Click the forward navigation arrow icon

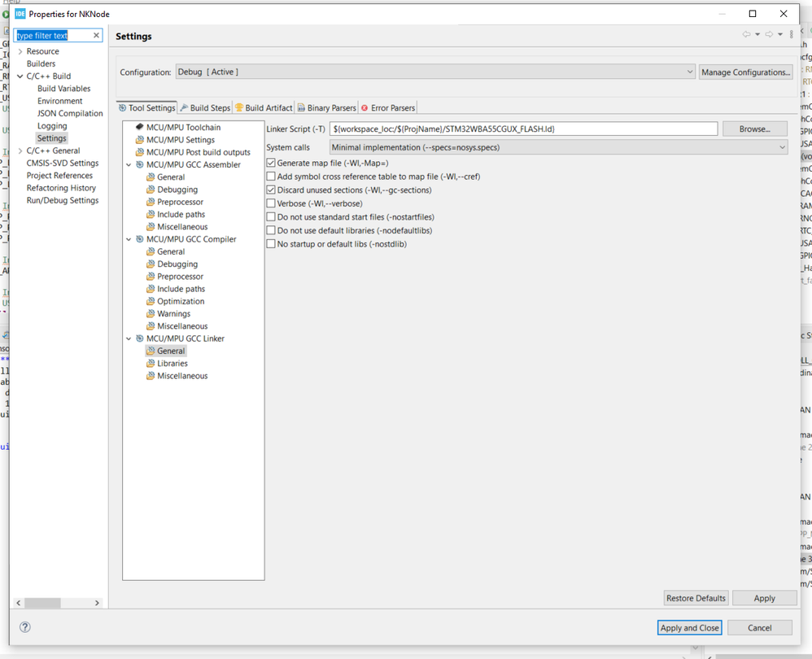(769, 34)
